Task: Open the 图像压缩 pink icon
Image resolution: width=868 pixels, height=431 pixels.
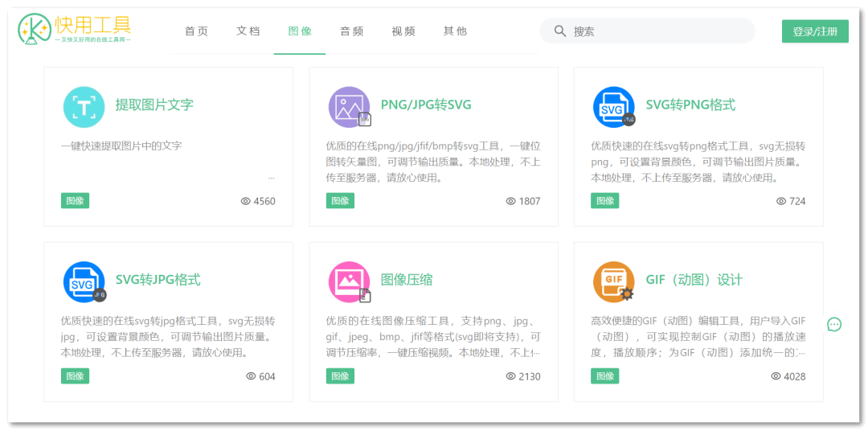Action: tap(349, 281)
